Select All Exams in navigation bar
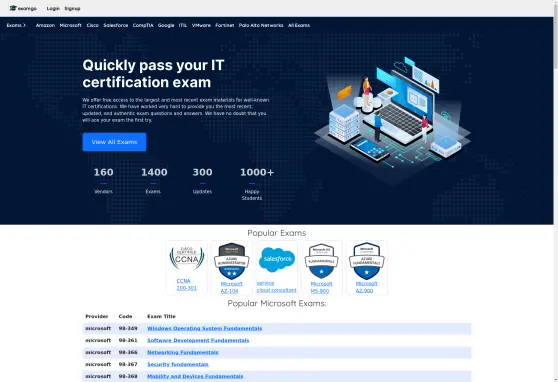Image resolution: width=558 pixels, height=382 pixels. click(299, 25)
